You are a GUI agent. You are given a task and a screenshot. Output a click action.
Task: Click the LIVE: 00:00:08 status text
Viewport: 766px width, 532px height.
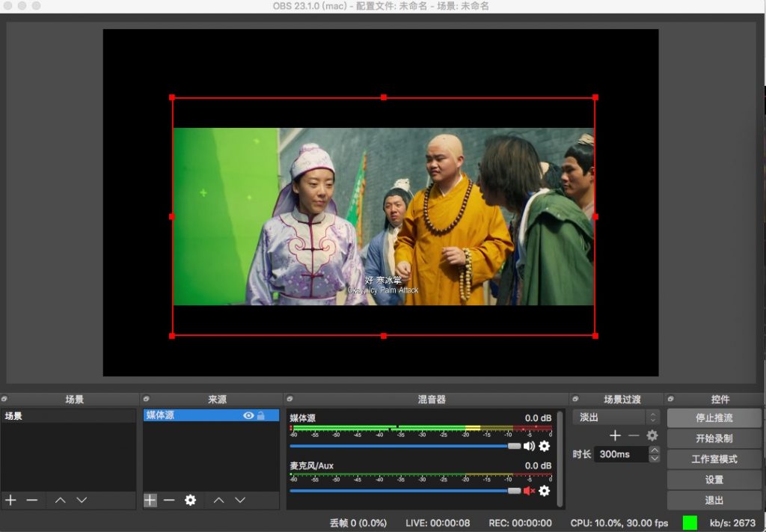438,523
